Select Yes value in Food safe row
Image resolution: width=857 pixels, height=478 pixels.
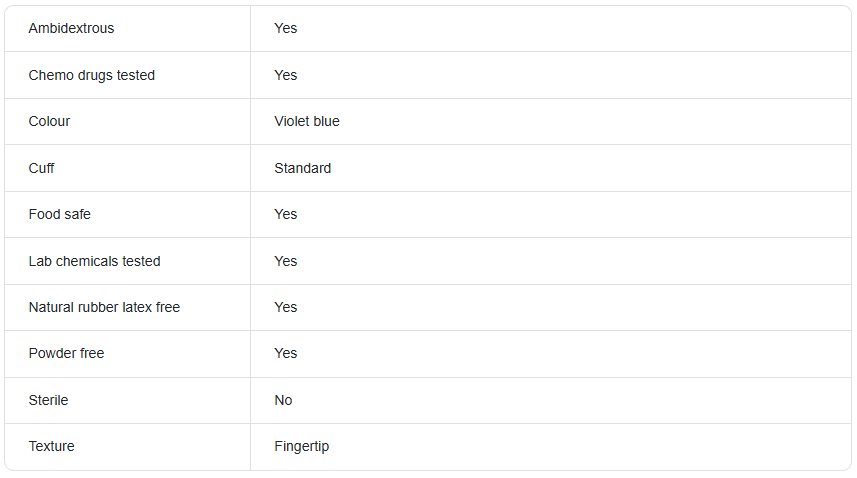point(285,214)
